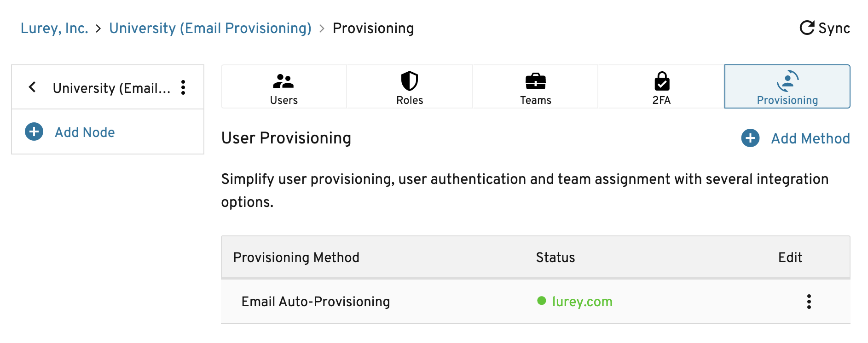Click the Add Method plus icon
The height and width of the screenshot is (343, 868).
(751, 138)
